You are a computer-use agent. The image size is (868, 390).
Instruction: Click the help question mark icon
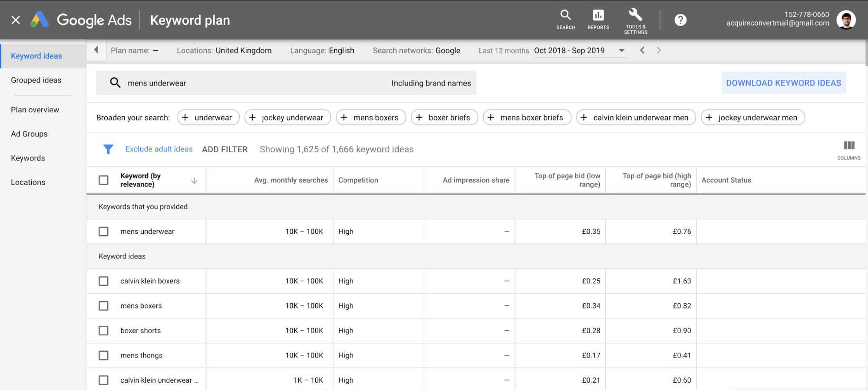coord(680,20)
